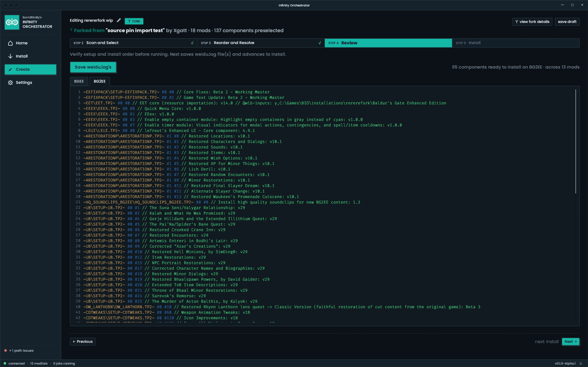This screenshot has height=367, width=588.
Task: Go to Step 2 Scan and Select
Action: tap(134, 43)
